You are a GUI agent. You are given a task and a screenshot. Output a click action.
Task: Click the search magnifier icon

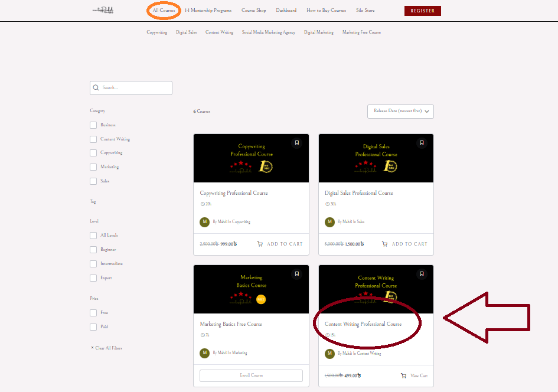tap(96, 87)
